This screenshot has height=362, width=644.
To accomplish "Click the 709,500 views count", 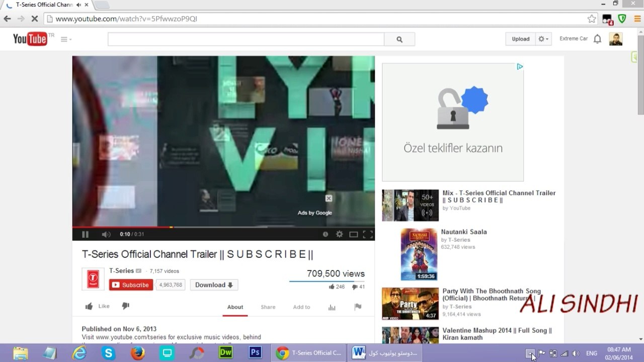I will coord(336,274).
